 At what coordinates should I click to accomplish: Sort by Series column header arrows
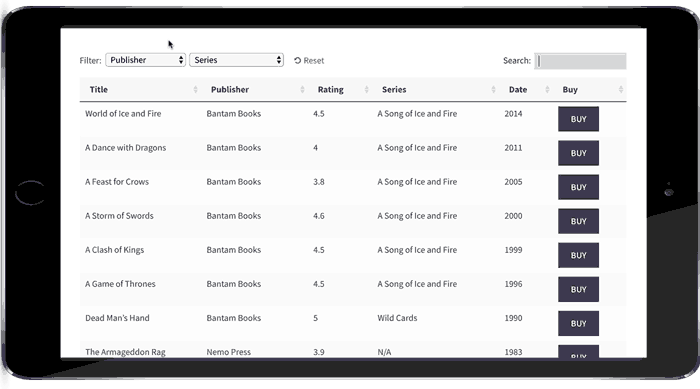tap(493, 89)
